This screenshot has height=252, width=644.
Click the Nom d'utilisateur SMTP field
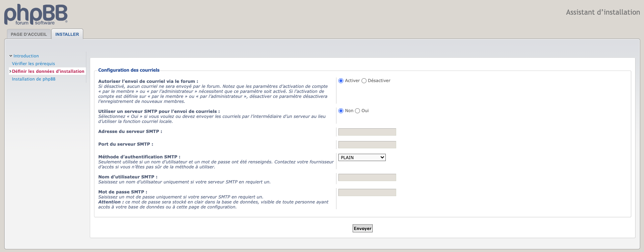point(367,178)
